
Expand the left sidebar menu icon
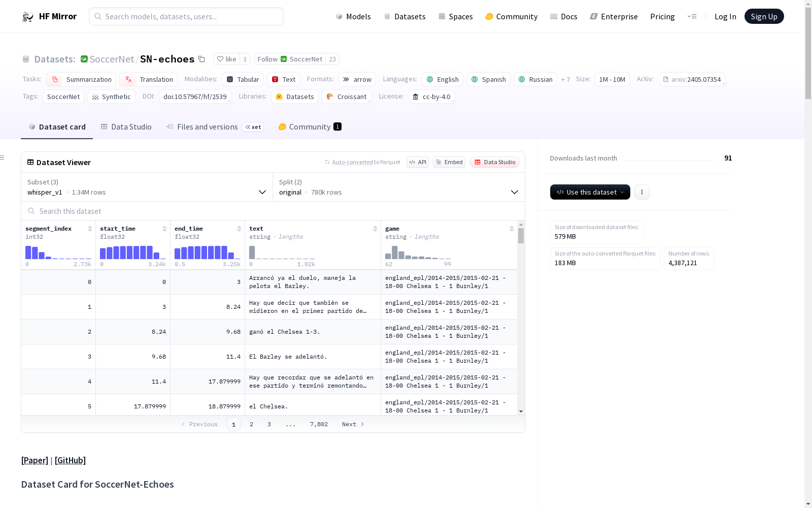[x=3, y=157]
